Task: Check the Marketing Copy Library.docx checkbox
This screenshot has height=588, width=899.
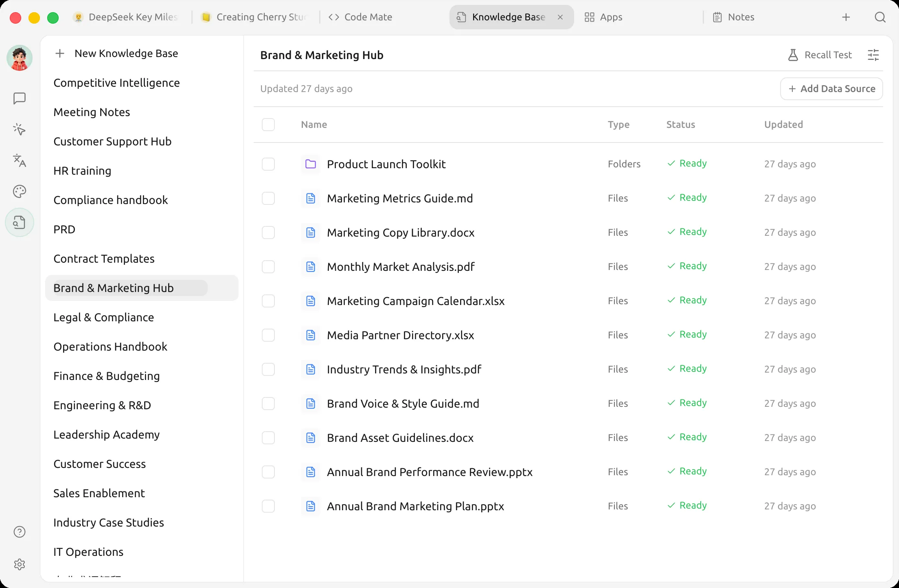Action: [268, 233]
